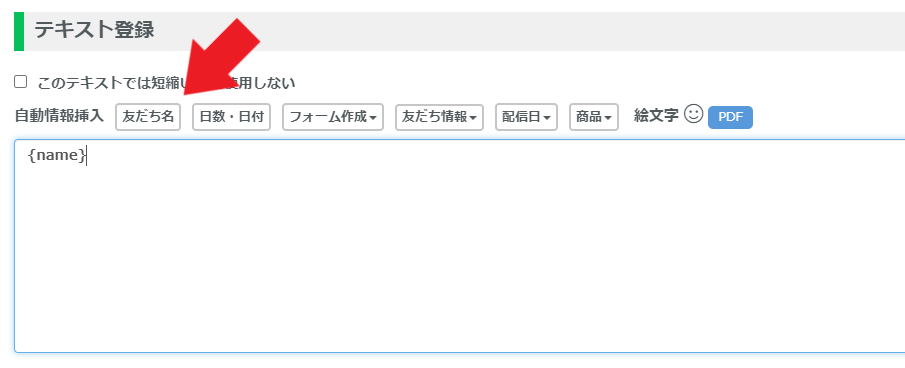Click the blue PDF button
This screenshot has width=905, height=368.
730,117
